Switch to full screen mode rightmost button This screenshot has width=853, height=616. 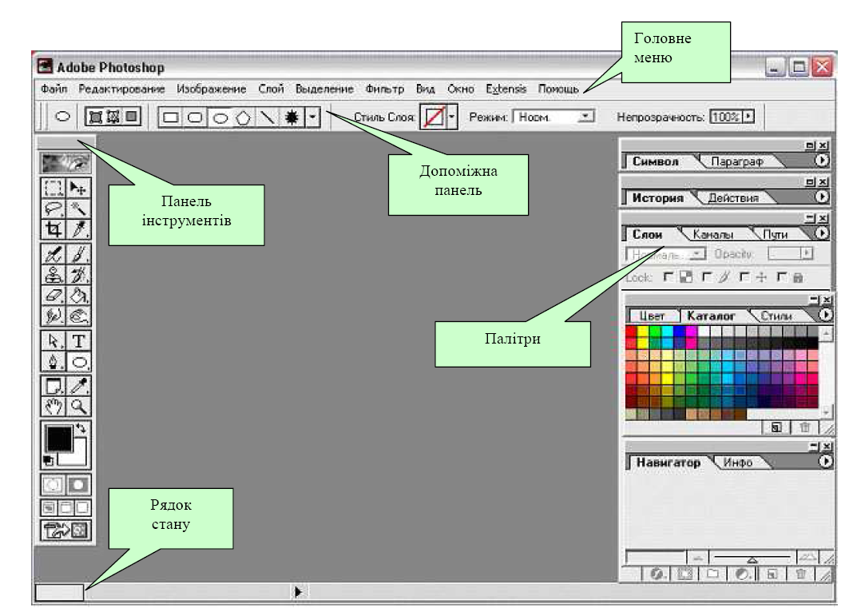click(83, 507)
